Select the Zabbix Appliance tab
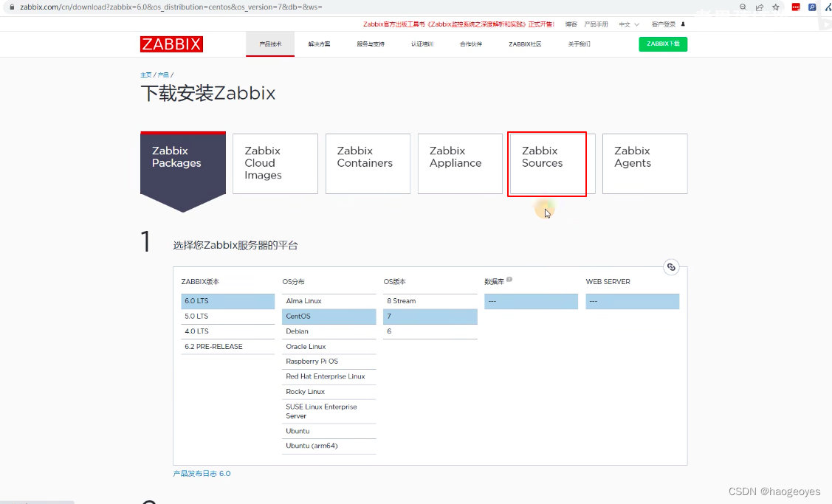Viewport: 832px width, 504px height. pyautogui.click(x=460, y=163)
